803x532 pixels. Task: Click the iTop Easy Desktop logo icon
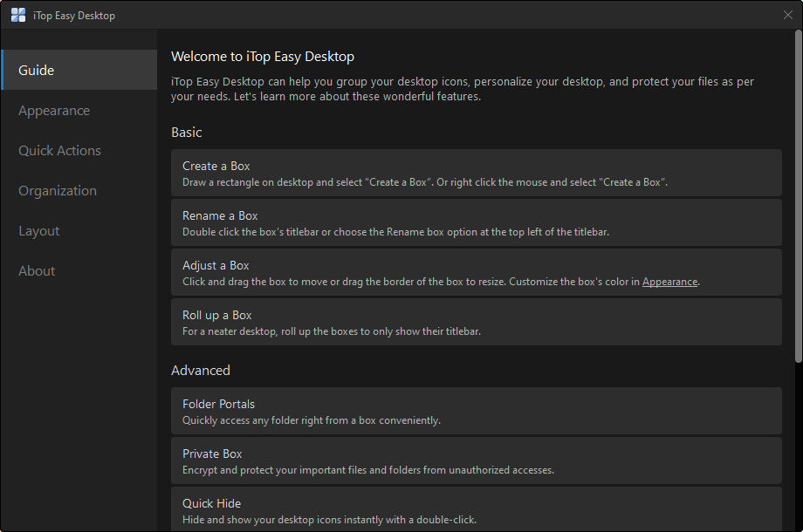(x=17, y=15)
